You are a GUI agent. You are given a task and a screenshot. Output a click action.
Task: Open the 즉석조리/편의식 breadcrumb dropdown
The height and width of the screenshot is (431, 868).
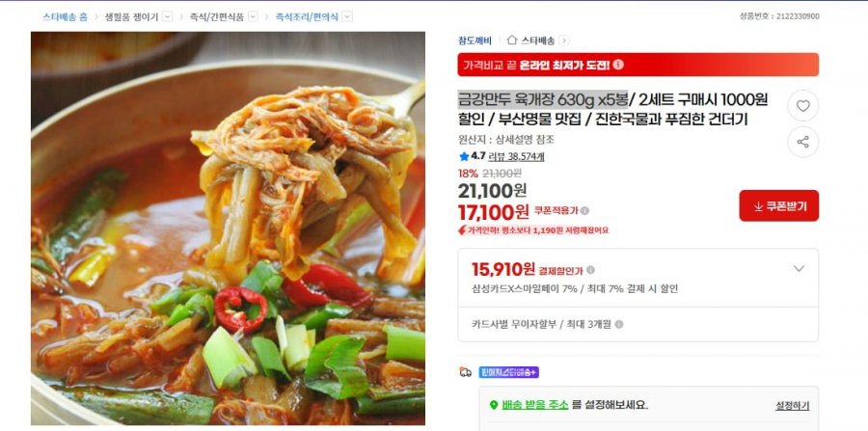click(x=347, y=16)
